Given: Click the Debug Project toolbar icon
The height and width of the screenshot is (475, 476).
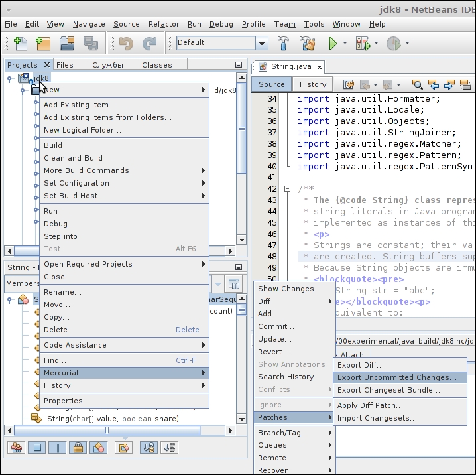Looking at the screenshot, I should [362, 44].
